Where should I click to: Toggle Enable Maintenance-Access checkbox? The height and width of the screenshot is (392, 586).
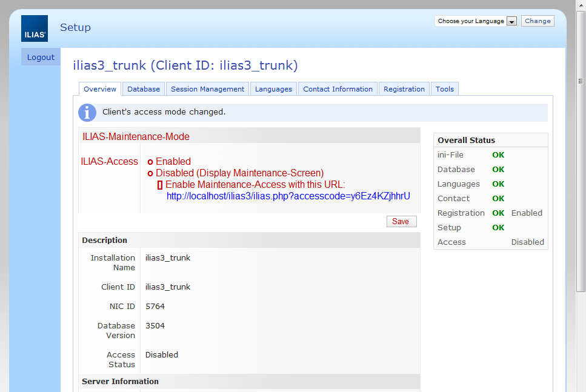(160, 185)
